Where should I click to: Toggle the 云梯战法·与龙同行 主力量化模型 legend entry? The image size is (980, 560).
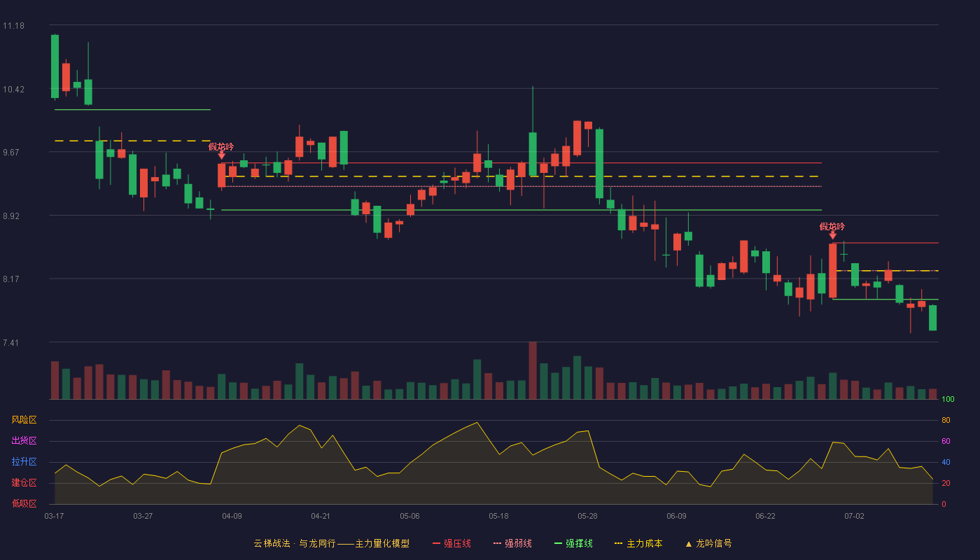pos(331,543)
